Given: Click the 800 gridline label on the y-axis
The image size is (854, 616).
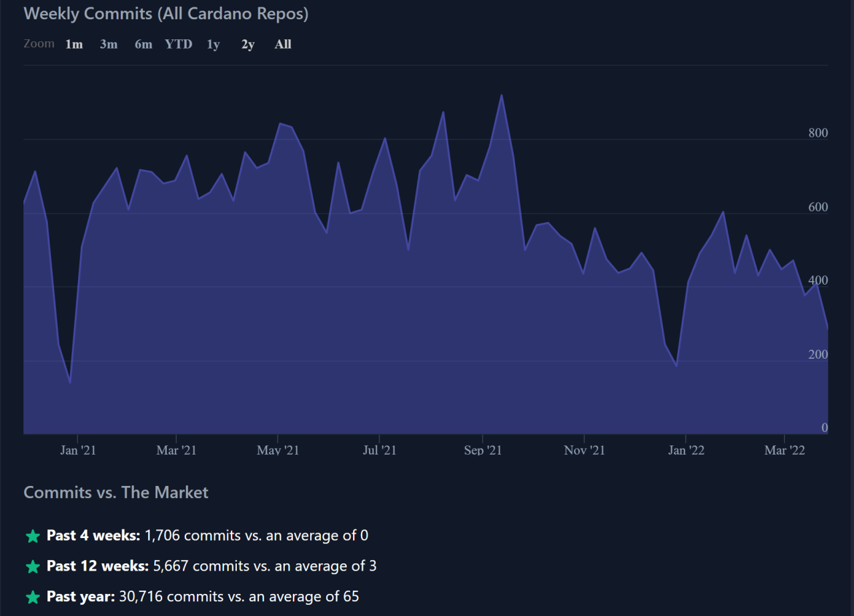Looking at the screenshot, I should tap(818, 133).
